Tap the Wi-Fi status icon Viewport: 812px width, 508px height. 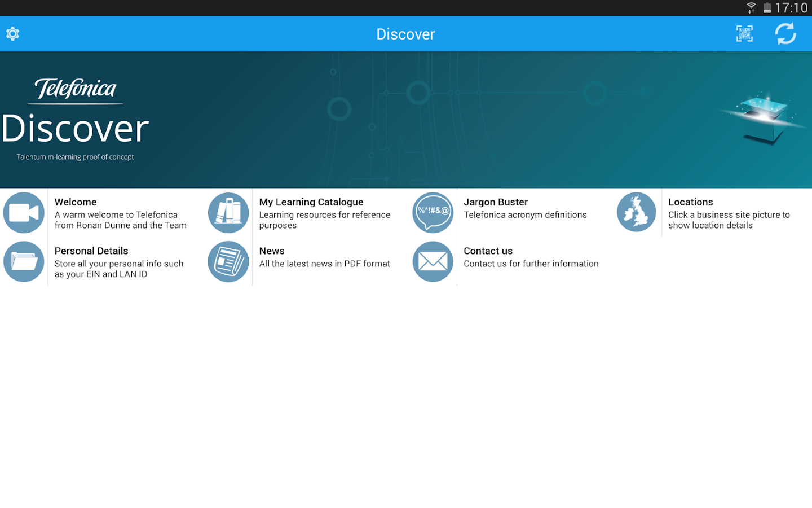tap(751, 8)
